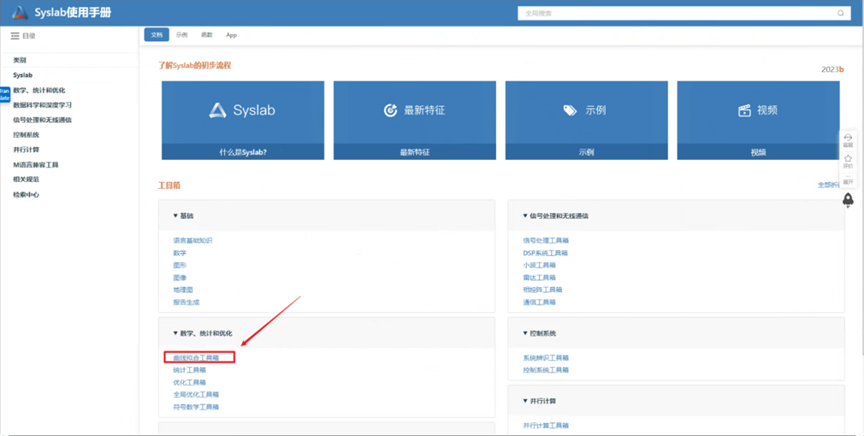Open the 优化工具箱 link
The height and width of the screenshot is (436, 864).
click(x=189, y=382)
